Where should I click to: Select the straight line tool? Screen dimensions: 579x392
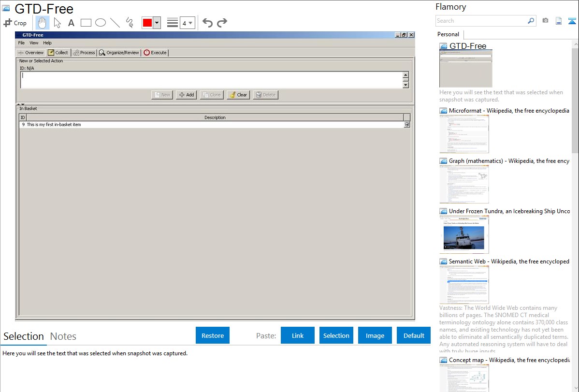pyautogui.click(x=115, y=23)
